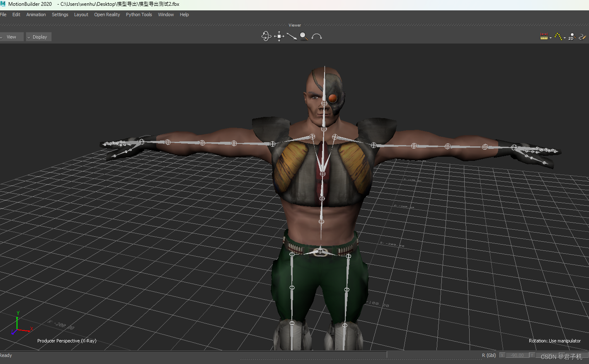Click the ruler measurement icon top right
The height and width of the screenshot is (364, 589).
pos(544,36)
